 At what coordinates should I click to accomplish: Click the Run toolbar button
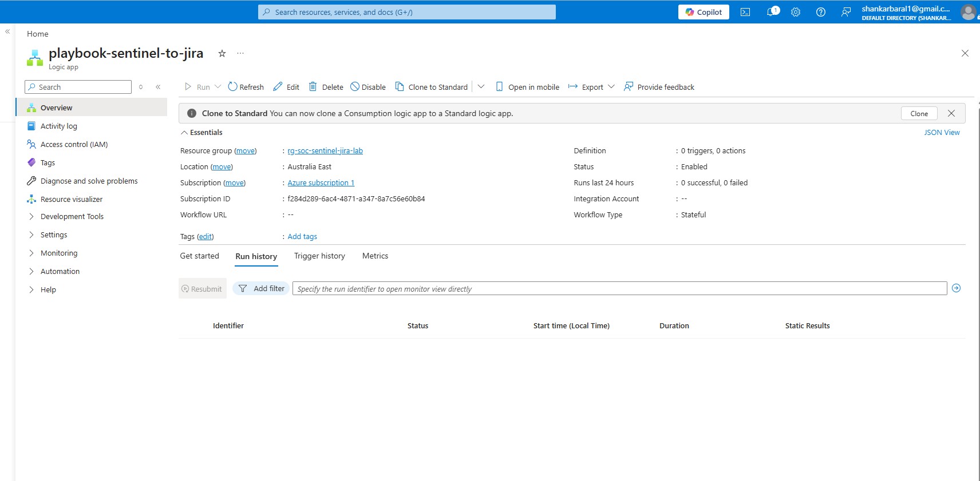[x=197, y=87]
